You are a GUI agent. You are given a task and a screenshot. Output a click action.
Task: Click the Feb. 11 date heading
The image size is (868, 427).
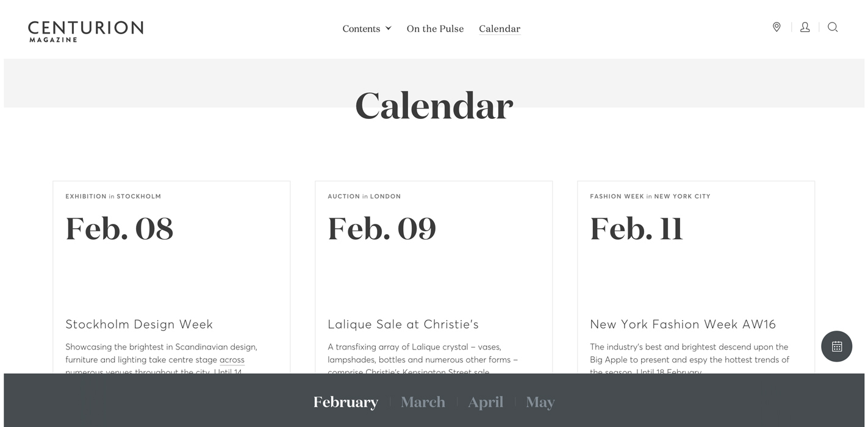(636, 229)
